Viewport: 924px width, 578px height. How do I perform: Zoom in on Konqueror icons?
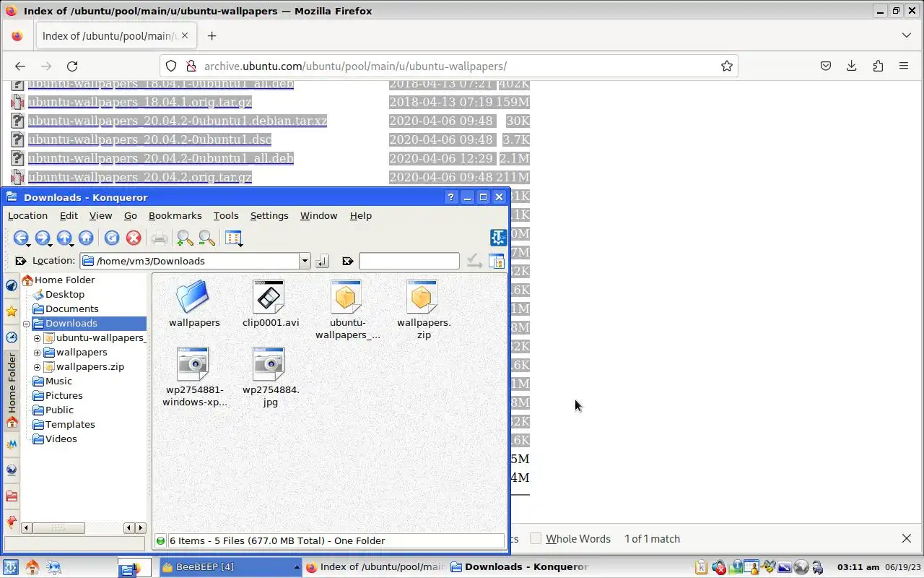coord(185,238)
